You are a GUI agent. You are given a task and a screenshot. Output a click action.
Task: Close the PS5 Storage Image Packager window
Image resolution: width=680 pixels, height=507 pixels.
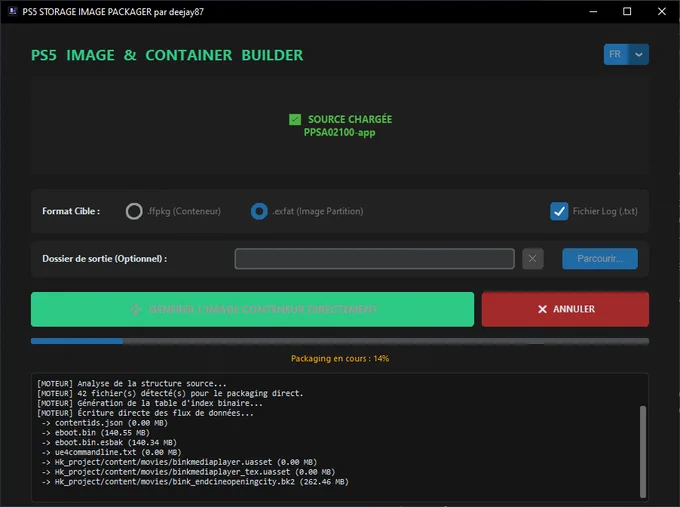tap(661, 11)
